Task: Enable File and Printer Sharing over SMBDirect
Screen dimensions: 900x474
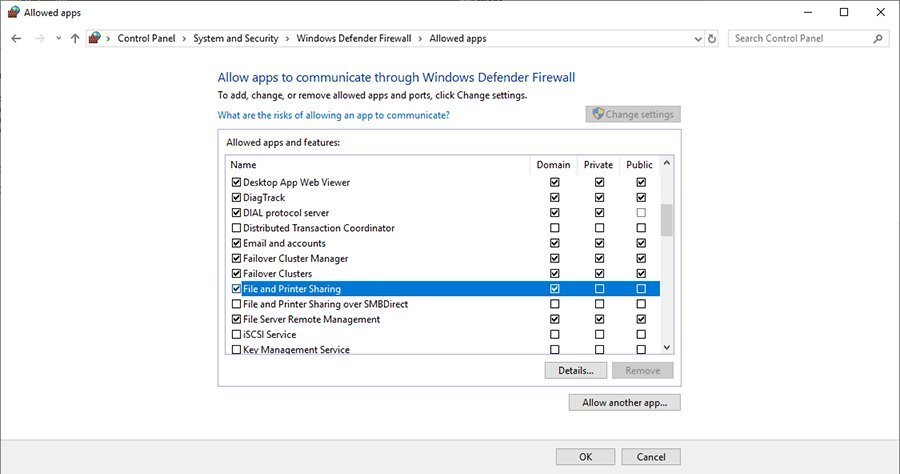Action: click(x=236, y=304)
